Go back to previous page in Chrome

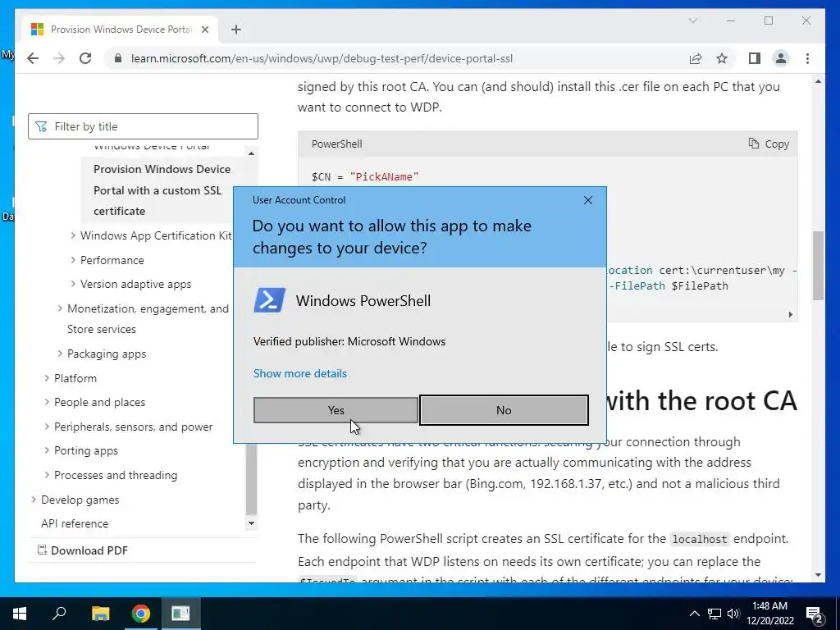(x=33, y=58)
